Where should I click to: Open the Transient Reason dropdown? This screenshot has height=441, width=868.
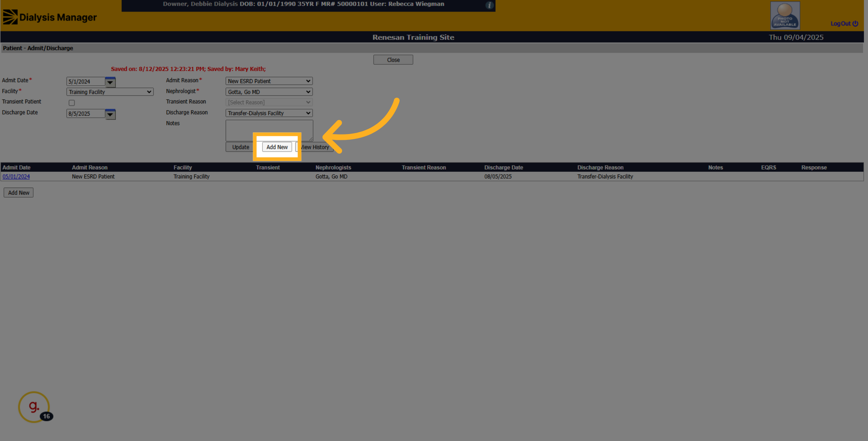(x=269, y=102)
